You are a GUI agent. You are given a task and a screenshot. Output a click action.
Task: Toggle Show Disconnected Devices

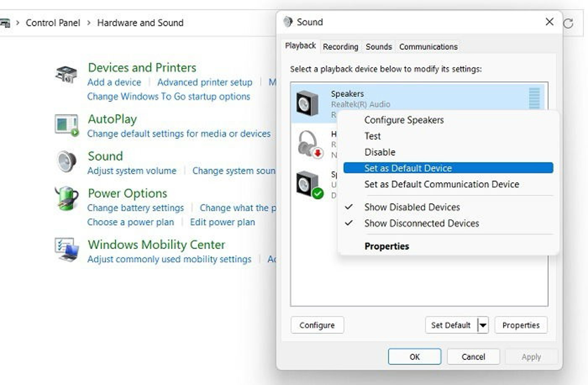(421, 223)
